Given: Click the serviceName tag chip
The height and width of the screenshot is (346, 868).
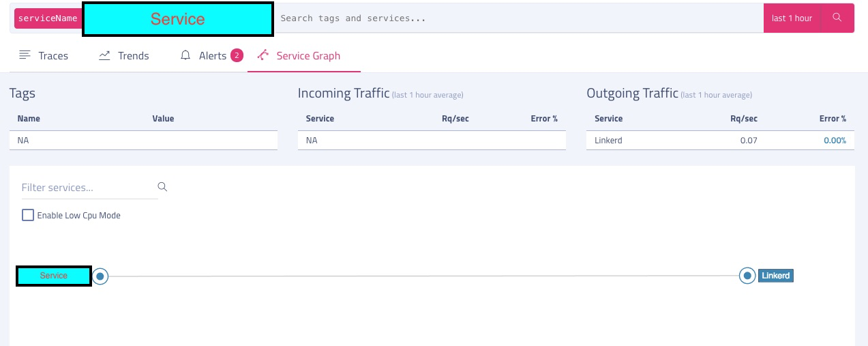Looking at the screenshot, I should tap(48, 18).
